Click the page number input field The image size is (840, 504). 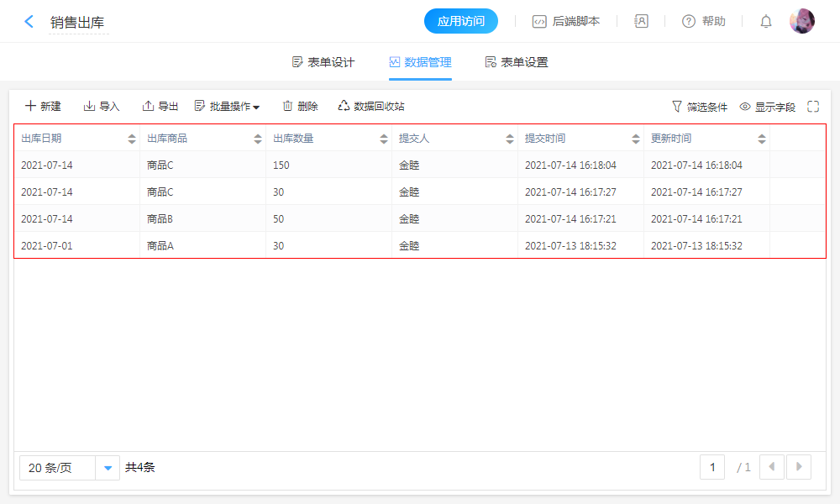tap(712, 467)
